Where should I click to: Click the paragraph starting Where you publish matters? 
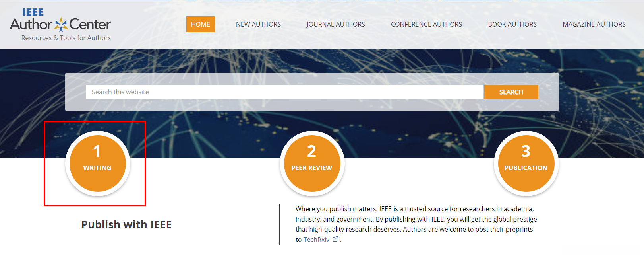(416, 224)
